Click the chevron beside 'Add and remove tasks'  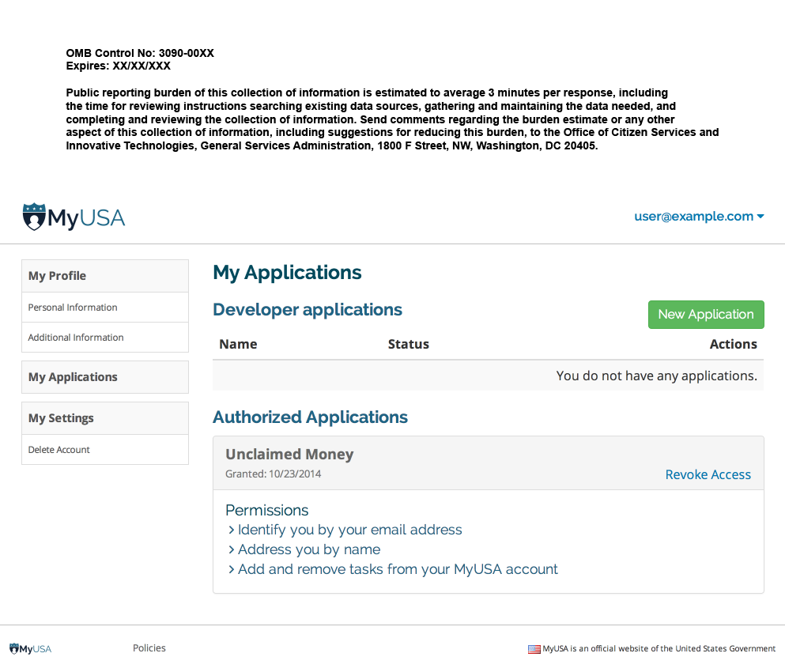pos(231,570)
